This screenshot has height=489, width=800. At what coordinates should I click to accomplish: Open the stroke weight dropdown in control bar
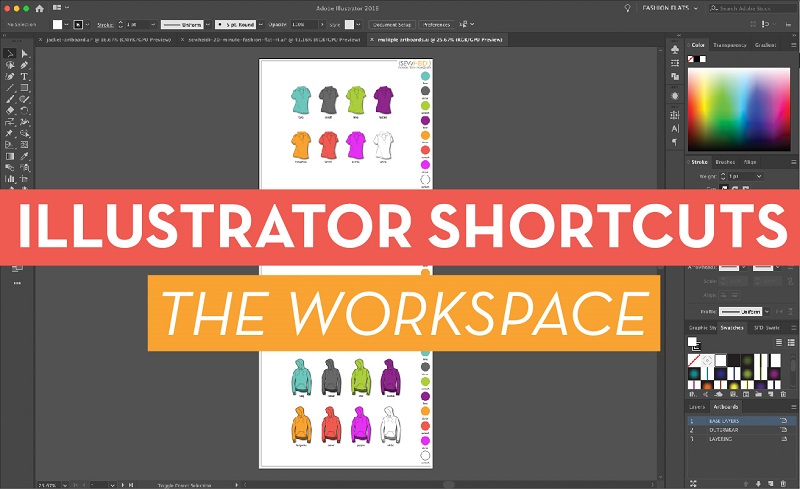coord(153,25)
